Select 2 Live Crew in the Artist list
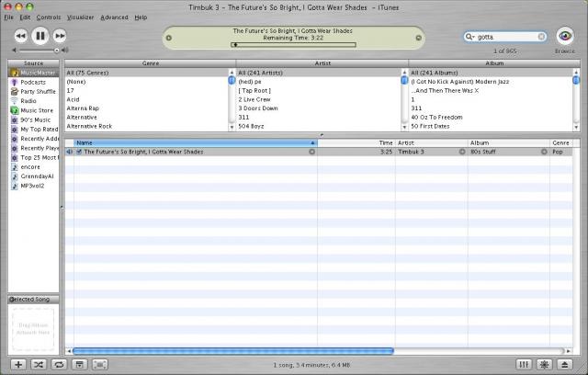The width and height of the screenshot is (588, 375). click(319, 99)
